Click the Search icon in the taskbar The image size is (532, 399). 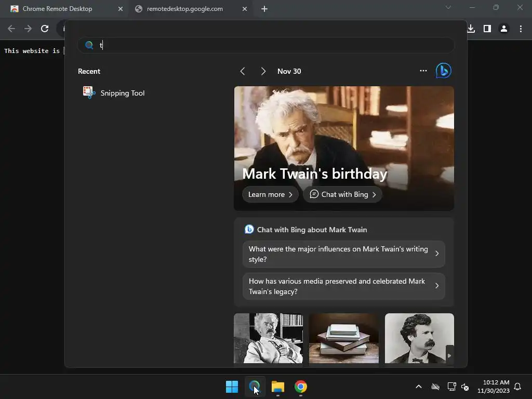click(255, 387)
